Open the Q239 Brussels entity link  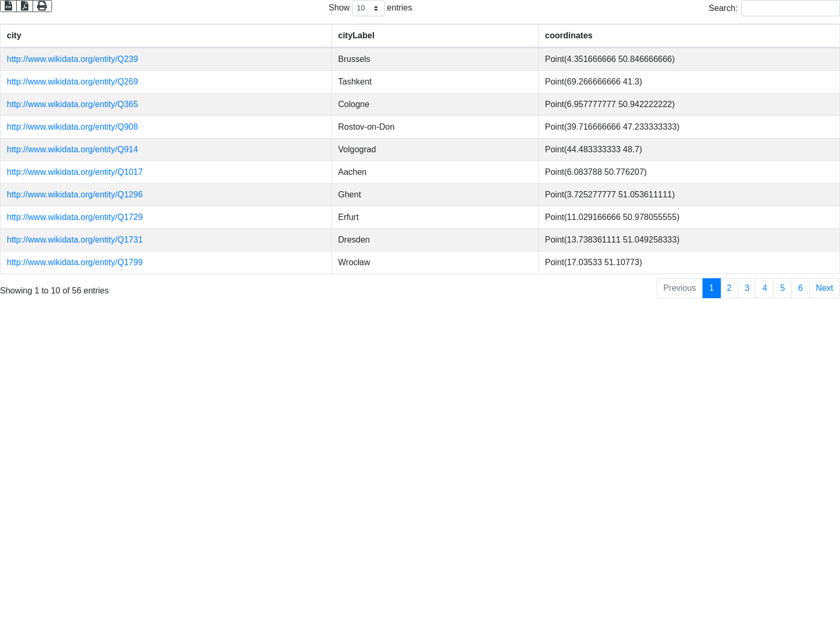click(72, 59)
